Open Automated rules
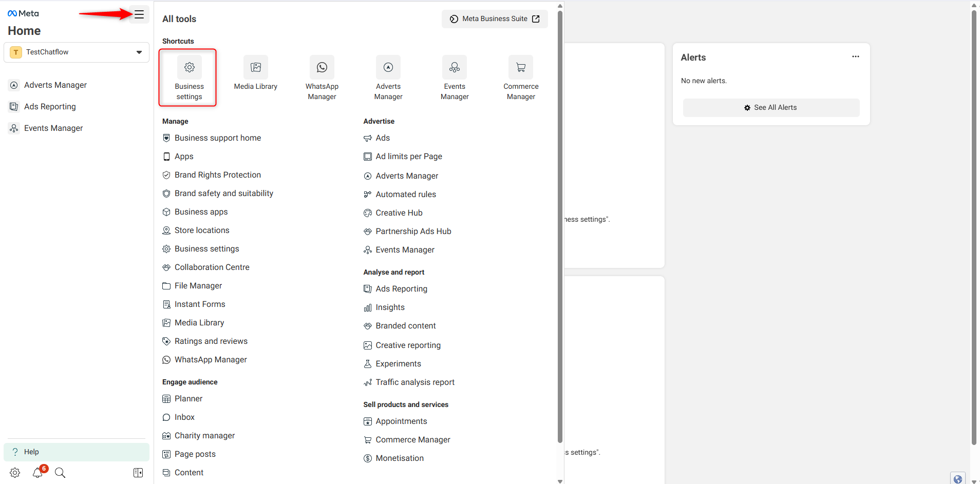This screenshot has height=484, width=980. point(400,195)
